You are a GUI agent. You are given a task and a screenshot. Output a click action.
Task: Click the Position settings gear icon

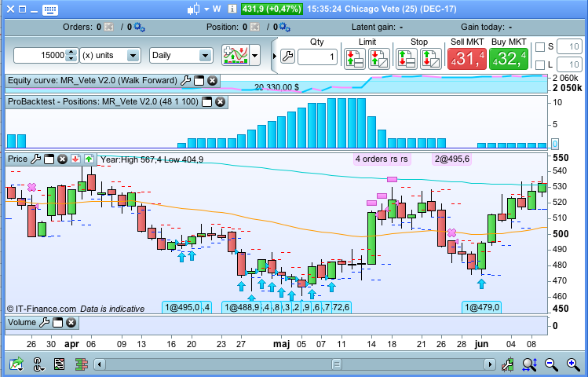(284, 27)
